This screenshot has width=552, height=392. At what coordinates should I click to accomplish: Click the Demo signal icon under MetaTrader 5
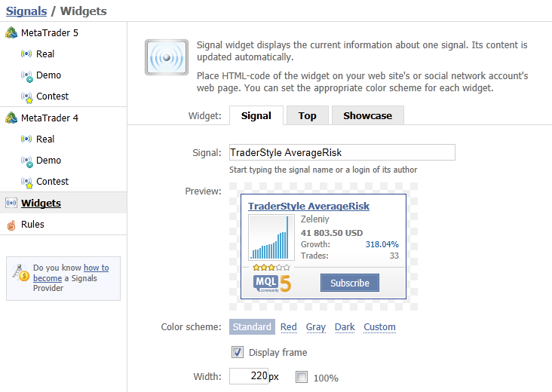tap(26, 76)
